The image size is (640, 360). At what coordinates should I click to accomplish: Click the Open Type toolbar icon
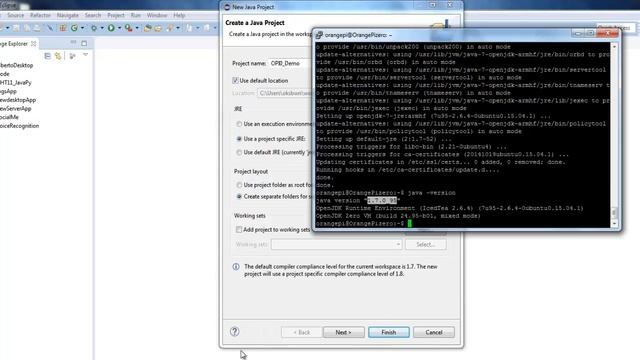(148, 28)
